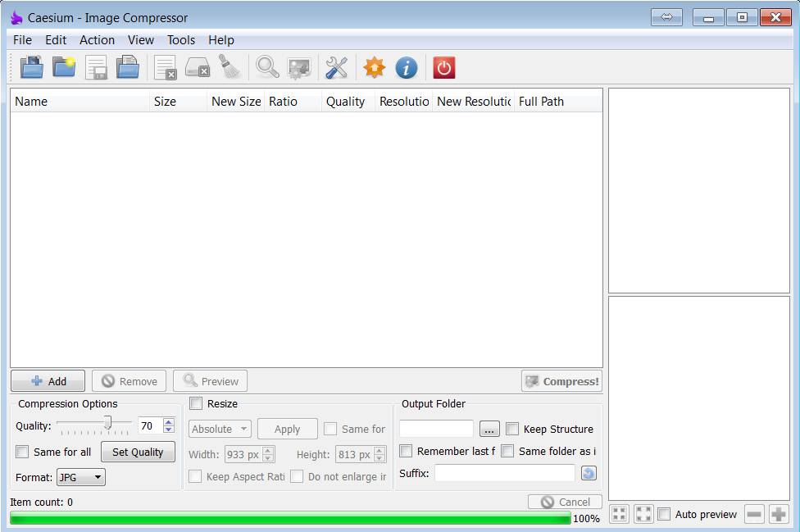Open the File menu
The height and width of the screenshot is (532, 800).
coord(22,40)
